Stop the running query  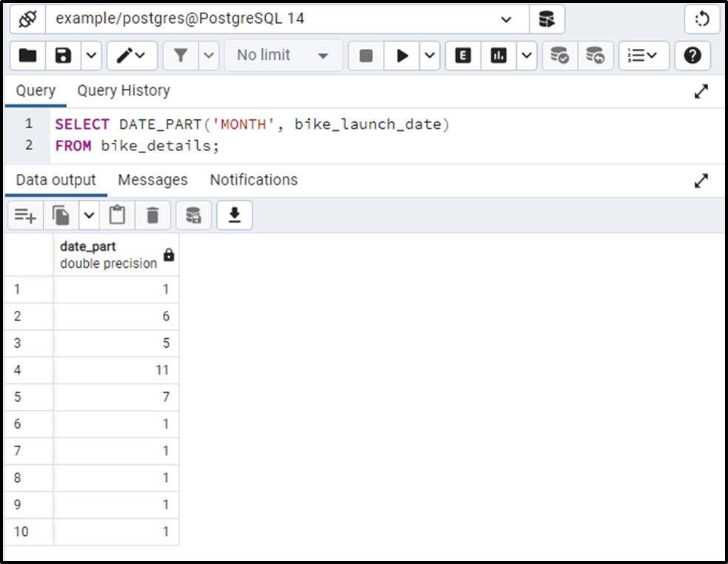[364, 56]
